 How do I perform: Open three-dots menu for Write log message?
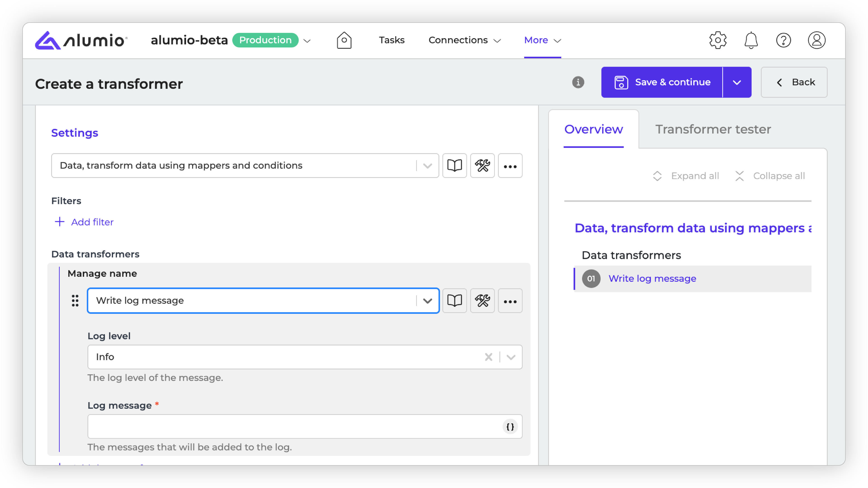tap(510, 301)
